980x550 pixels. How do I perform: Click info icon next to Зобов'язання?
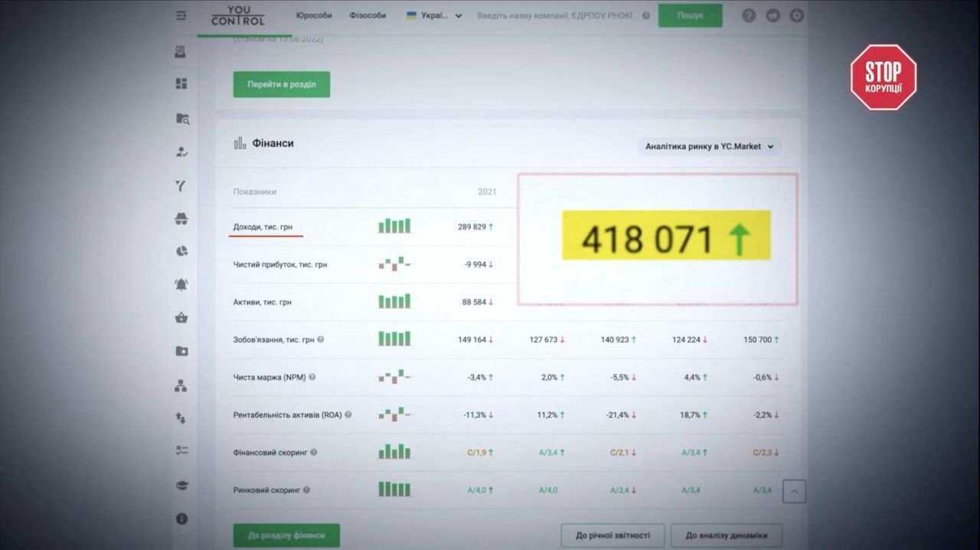(x=320, y=340)
